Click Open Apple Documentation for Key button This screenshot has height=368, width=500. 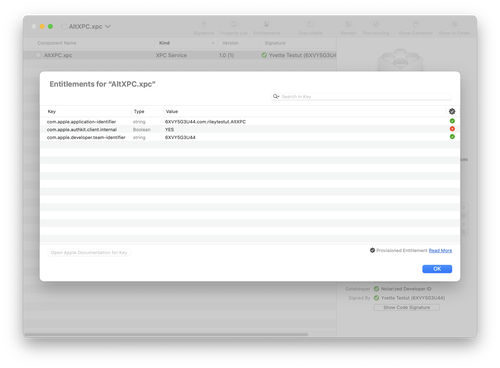[89, 253]
